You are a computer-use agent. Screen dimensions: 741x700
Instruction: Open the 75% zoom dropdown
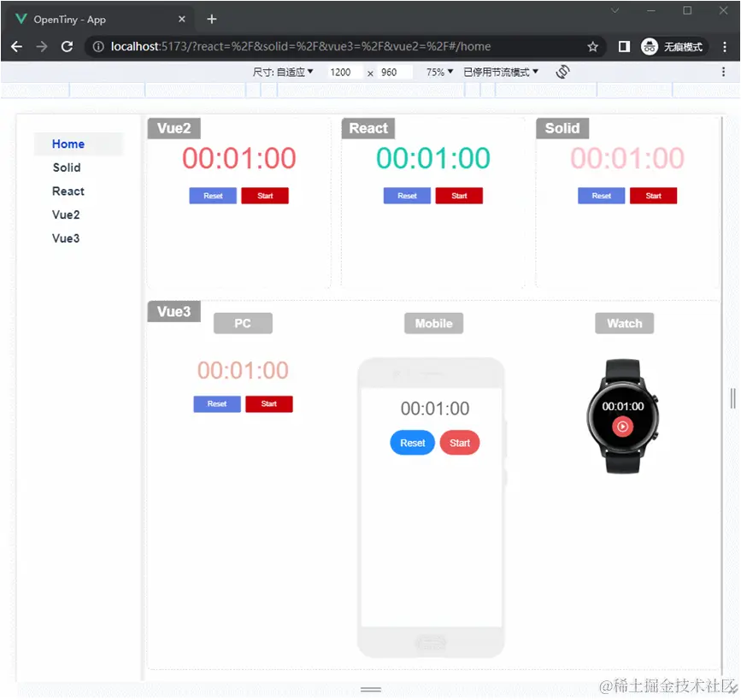click(439, 72)
